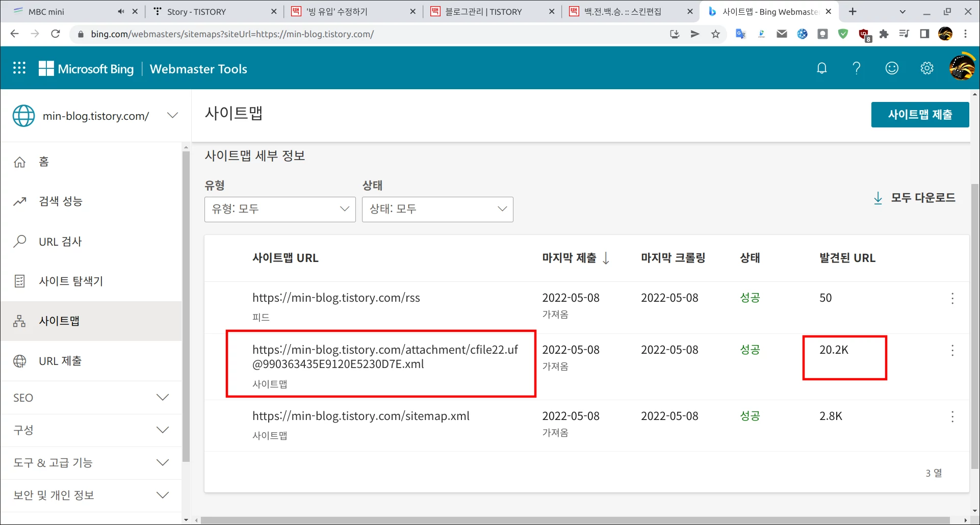Click the sidebar vertical scrollbar

pos(186,306)
